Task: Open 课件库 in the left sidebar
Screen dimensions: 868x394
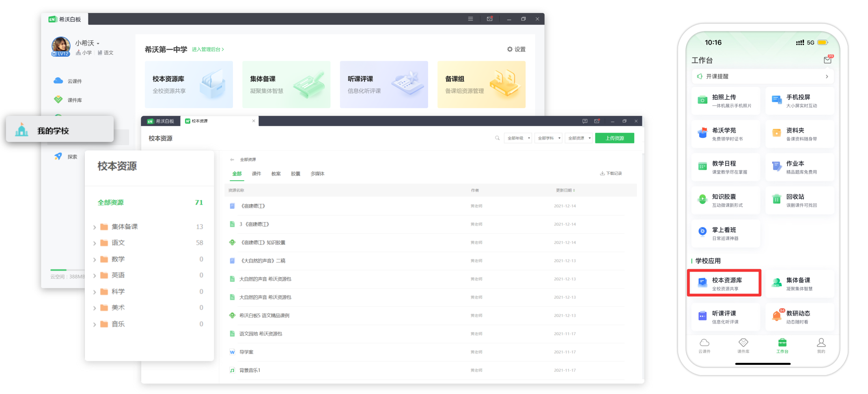Action: tap(68, 100)
